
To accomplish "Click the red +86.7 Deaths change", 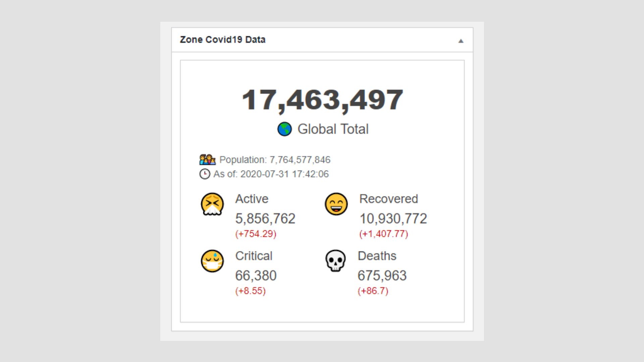I will click(373, 291).
